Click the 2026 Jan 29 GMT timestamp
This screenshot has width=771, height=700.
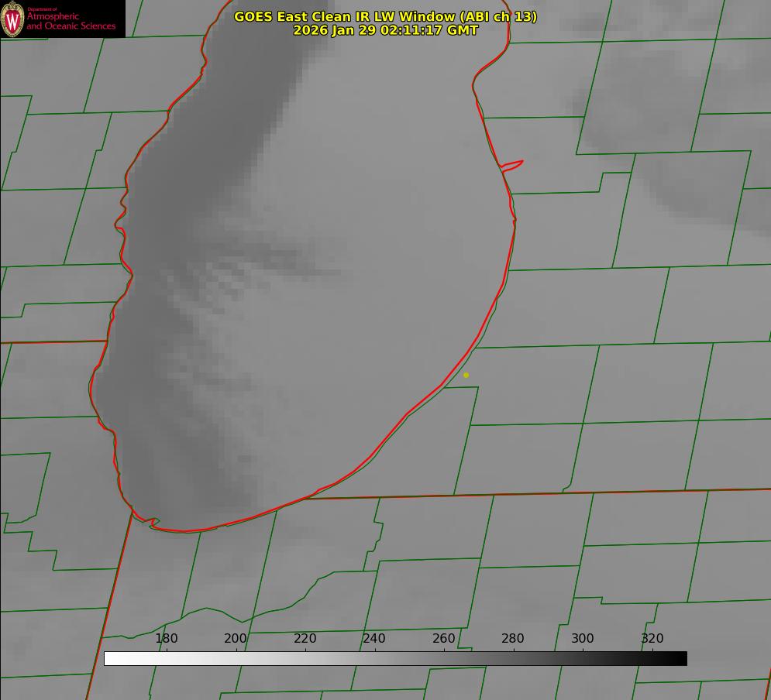tap(385, 30)
